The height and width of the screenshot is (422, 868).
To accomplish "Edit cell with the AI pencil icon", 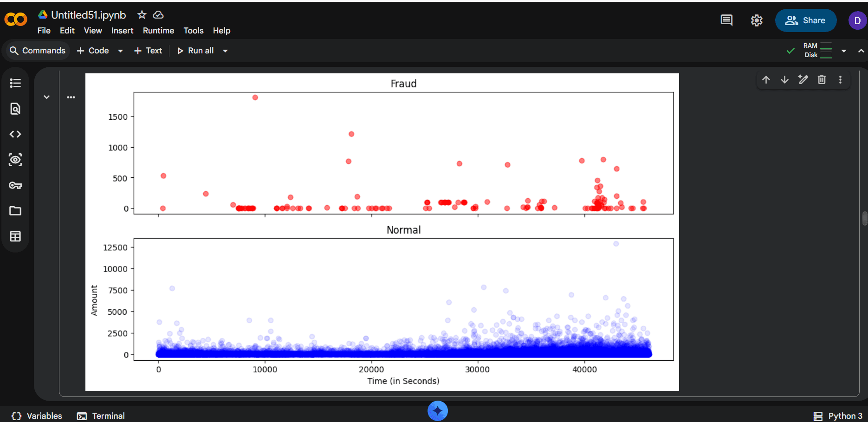I will point(803,79).
